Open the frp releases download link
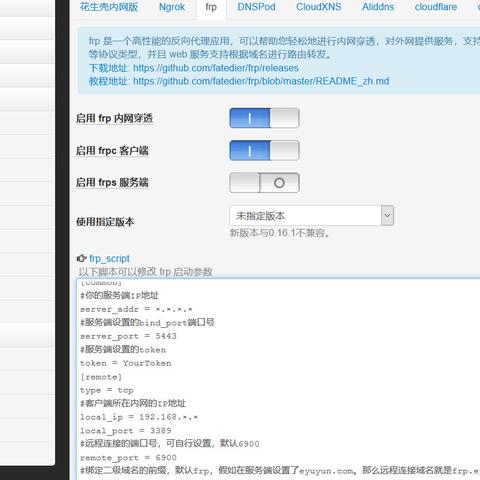This screenshot has height=480, width=480. pos(216,68)
